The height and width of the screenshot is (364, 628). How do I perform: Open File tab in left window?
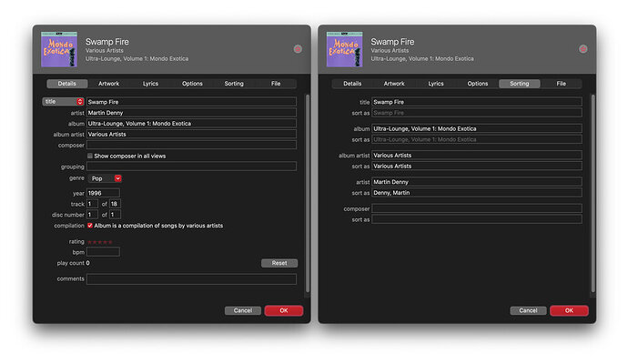pyautogui.click(x=276, y=84)
